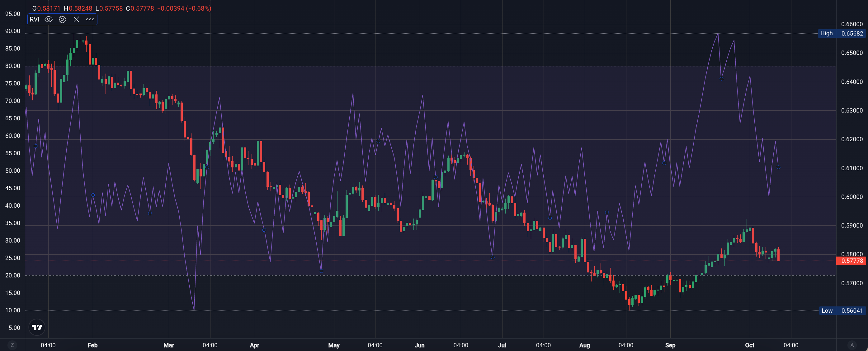Open RVI indicator settings gear
This screenshot has height=351, width=868.
coord(62,19)
